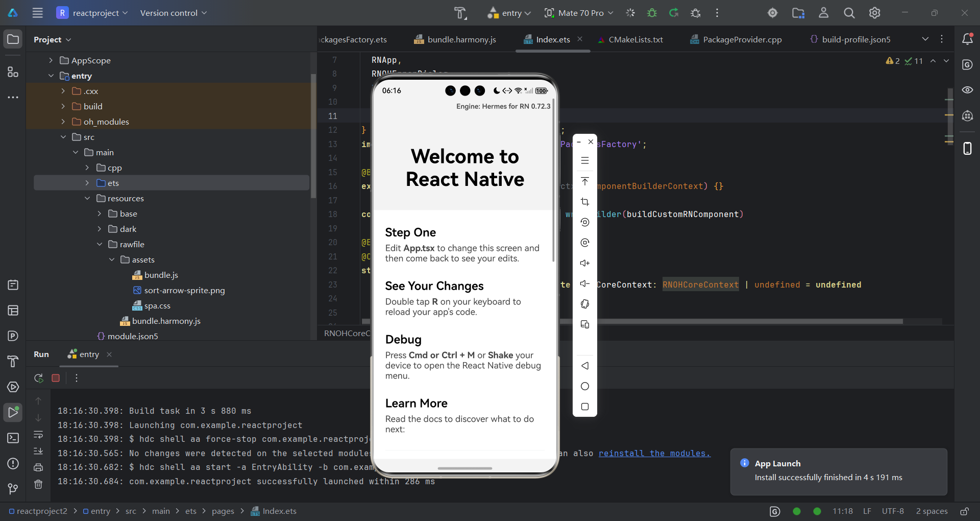Open the Version Control branch icon

[x=13, y=489]
